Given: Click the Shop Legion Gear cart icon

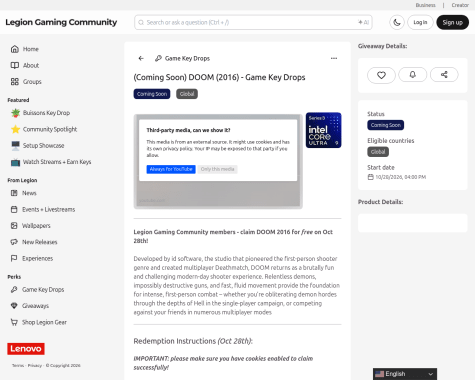Looking at the screenshot, I should click(x=14, y=322).
